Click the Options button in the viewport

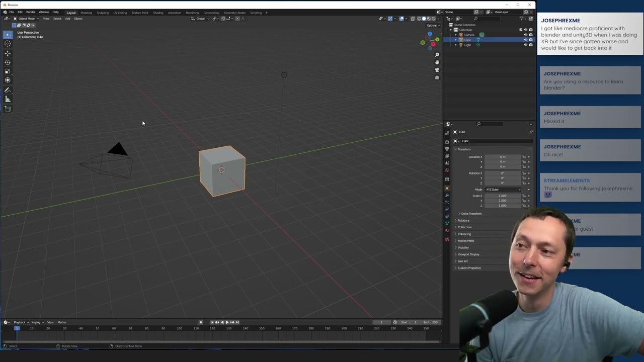(432, 25)
